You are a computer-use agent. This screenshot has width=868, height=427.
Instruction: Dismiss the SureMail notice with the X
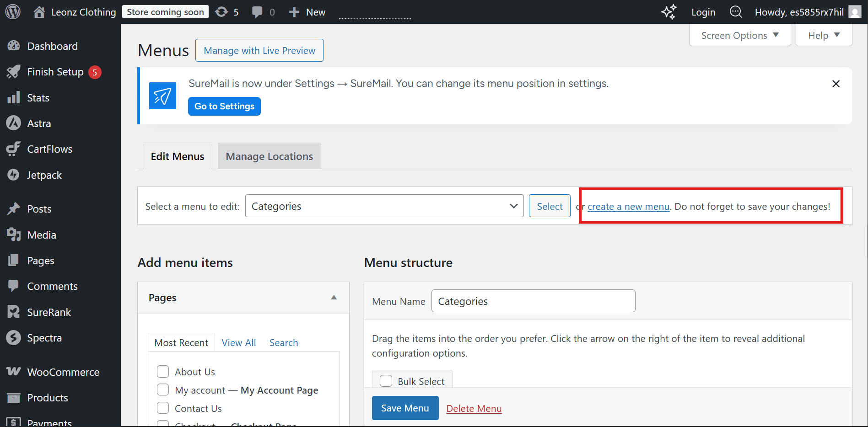pos(836,84)
